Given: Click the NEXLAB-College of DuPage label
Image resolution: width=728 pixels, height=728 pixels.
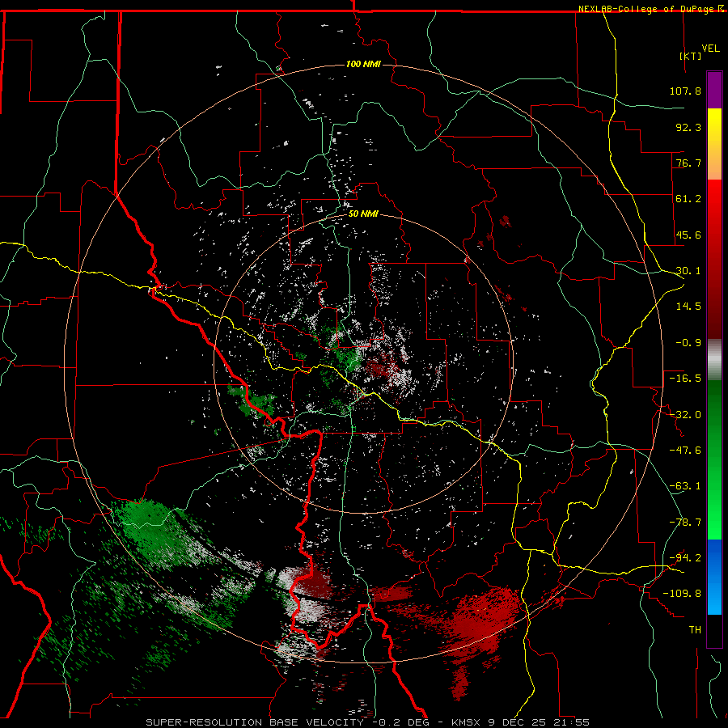Looking at the screenshot, I should pyautogui.click(x=651, y=9).
